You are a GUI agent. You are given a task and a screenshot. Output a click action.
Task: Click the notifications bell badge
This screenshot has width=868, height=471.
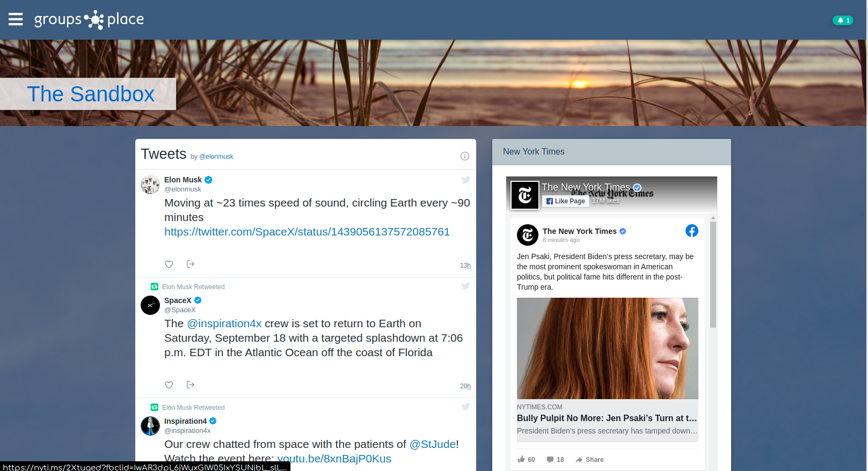[842, 20]
